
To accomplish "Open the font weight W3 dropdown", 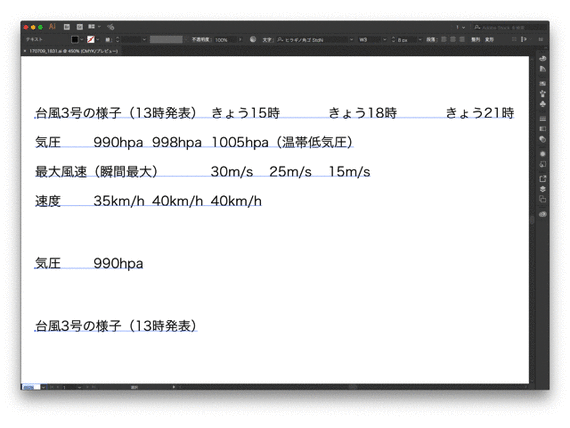I will pyautogui.click(x=385, y=39).
